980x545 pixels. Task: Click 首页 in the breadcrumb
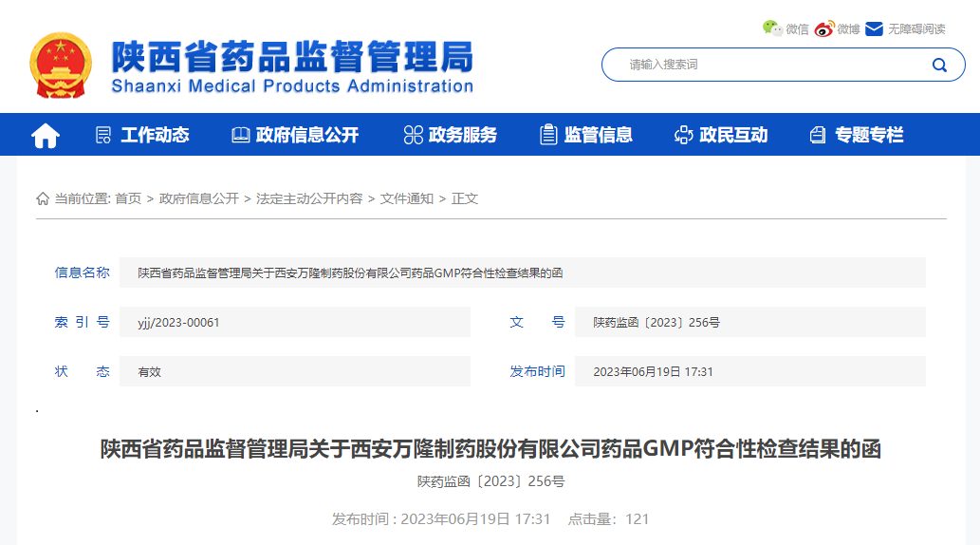click(x=128, y=199)
